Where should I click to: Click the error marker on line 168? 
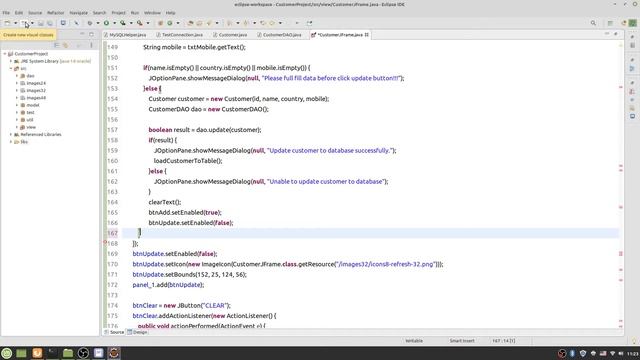point(104,243)
